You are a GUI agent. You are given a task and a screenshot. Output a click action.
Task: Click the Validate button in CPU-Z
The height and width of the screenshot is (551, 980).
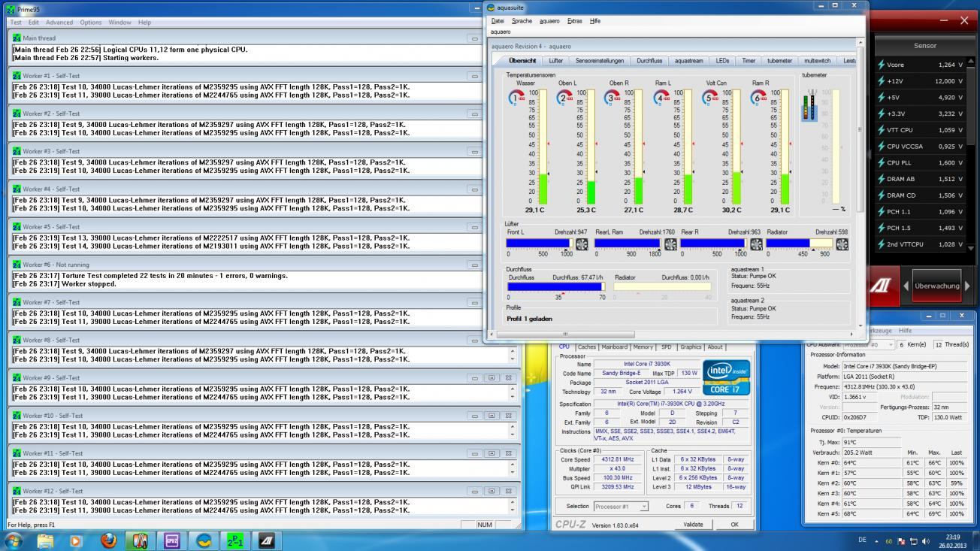(x=693, y=525)
